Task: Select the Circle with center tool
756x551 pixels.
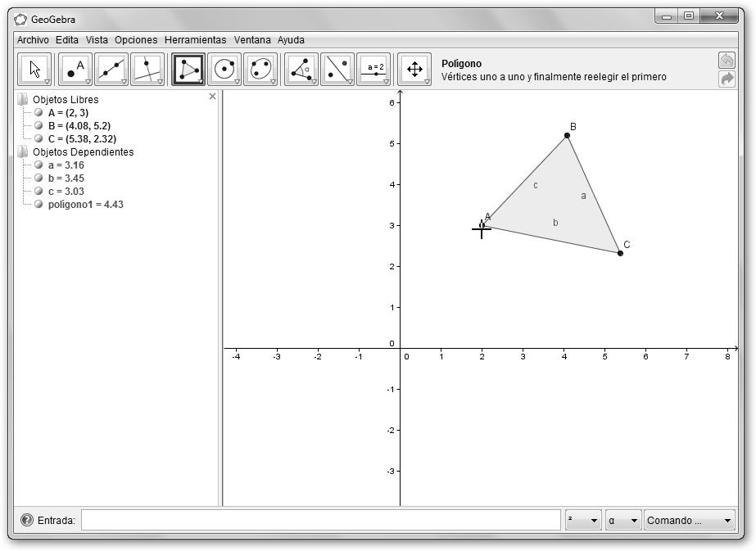Action: pyautogui.click(x=224, y=70)
